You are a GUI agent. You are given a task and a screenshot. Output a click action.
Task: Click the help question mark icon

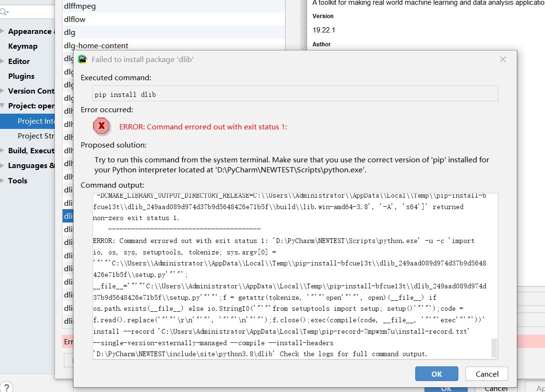(6, 387)
